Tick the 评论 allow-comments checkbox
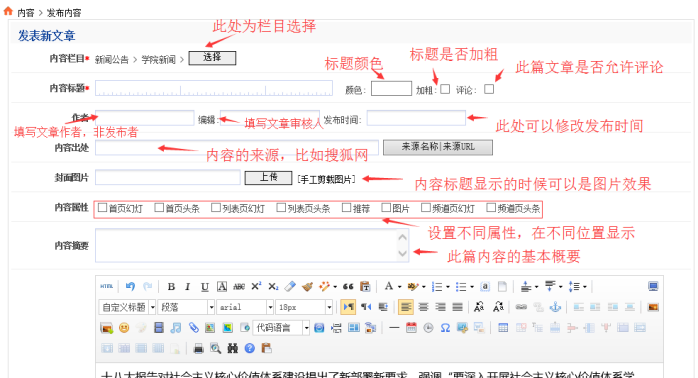This screenshot has width=698, height=378. tap(489, 89)
